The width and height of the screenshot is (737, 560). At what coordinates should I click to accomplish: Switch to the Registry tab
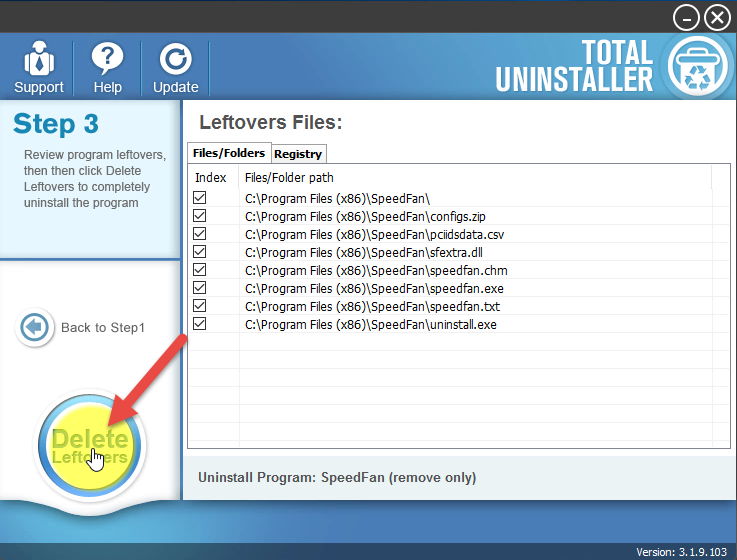point(298,154)
